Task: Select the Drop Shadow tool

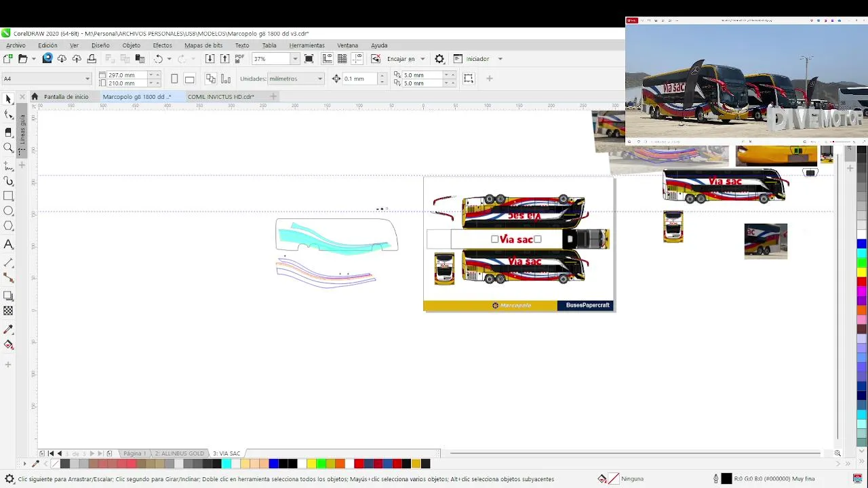Action: tap(8, 296)
